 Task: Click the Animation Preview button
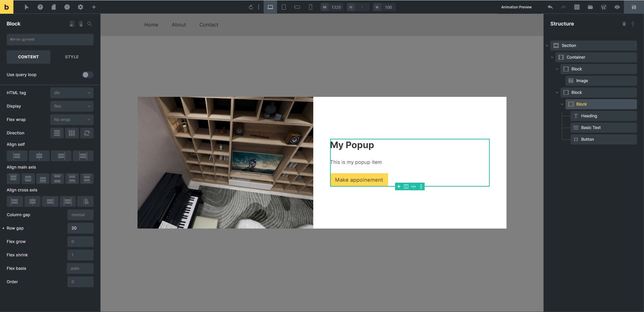pyautogui.click(x=516, y=7)
